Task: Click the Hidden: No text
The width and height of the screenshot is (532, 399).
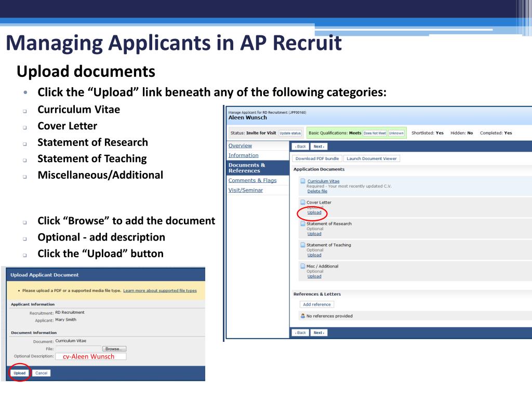Action: tap(462, 133)
